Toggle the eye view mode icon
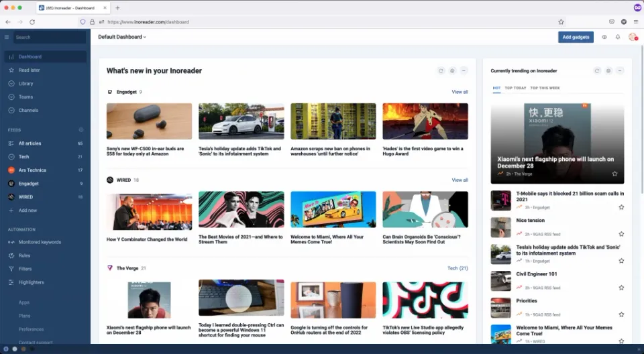Viewport: 644px width, 354px height. click(604, 37)
